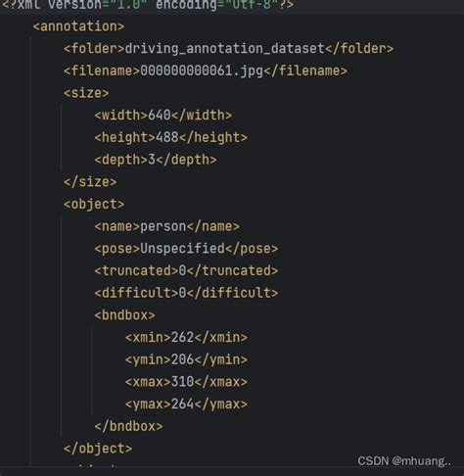Image resolution: width=464 pixels, height=476 pixels.
Task: Click the depth value 3
Action: pyautogui.click(x=152, y=160)
